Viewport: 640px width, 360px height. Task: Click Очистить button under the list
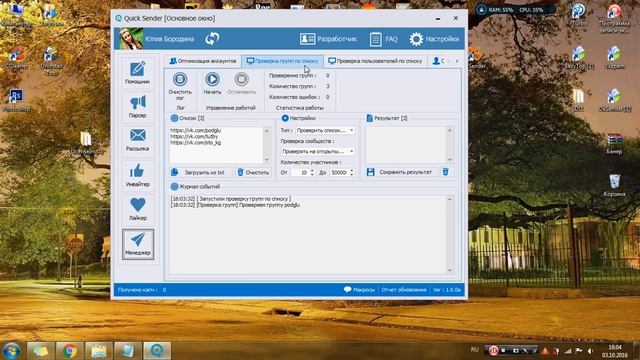(253, 173)
